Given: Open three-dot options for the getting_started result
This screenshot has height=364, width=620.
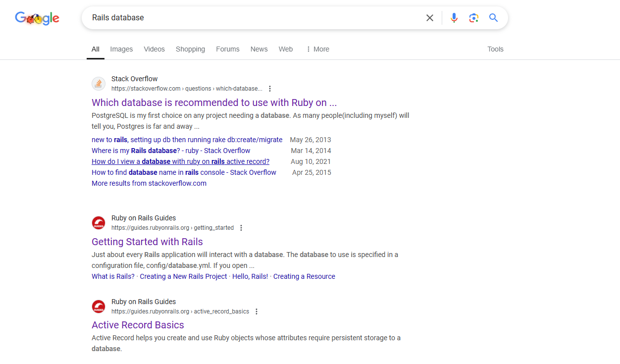Looking at the screenshot, I should coord(241,228).
